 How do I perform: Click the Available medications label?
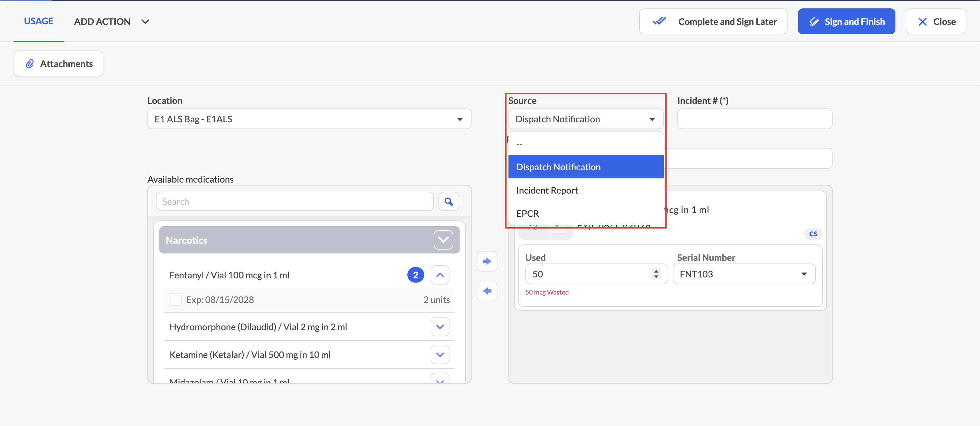point(190,179)
